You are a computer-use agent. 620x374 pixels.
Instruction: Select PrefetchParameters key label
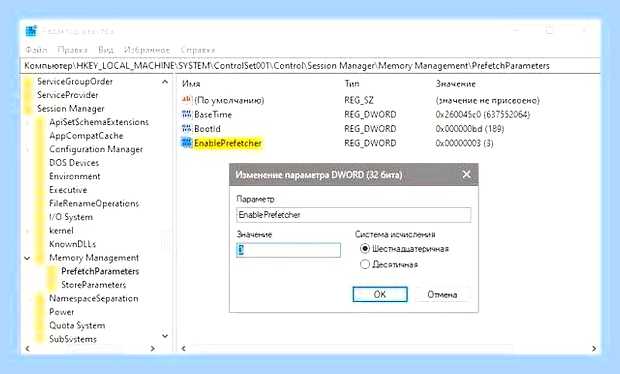pyautogui.click(x=100, y=271)
